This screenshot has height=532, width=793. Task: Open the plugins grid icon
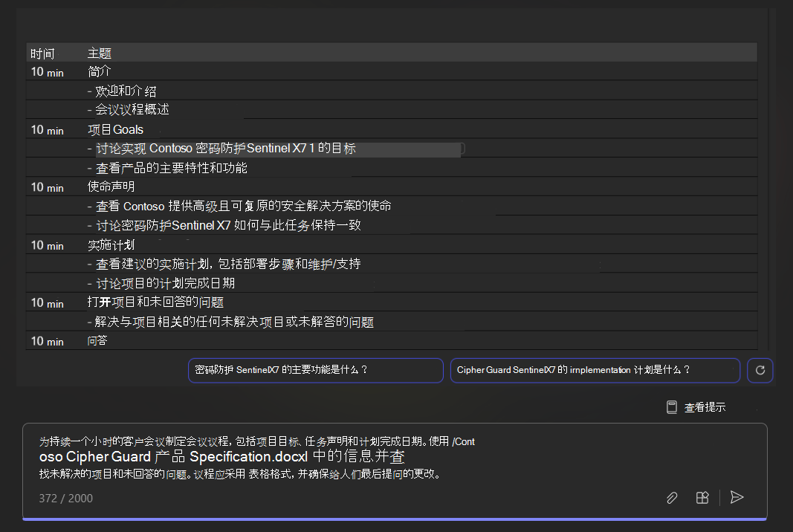[x=702, y=498]
